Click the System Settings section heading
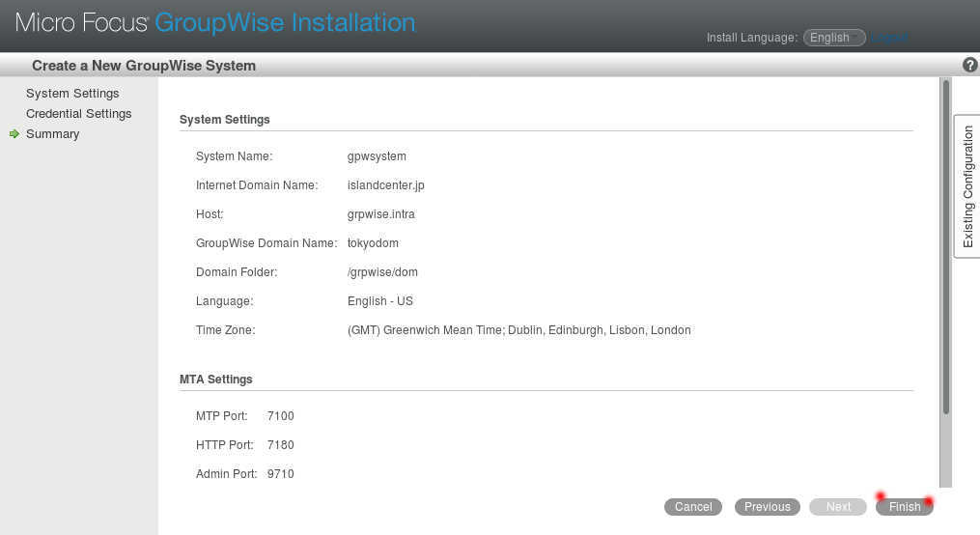The image size is (980, 535). pyautogui.click(x=224, y=120)
